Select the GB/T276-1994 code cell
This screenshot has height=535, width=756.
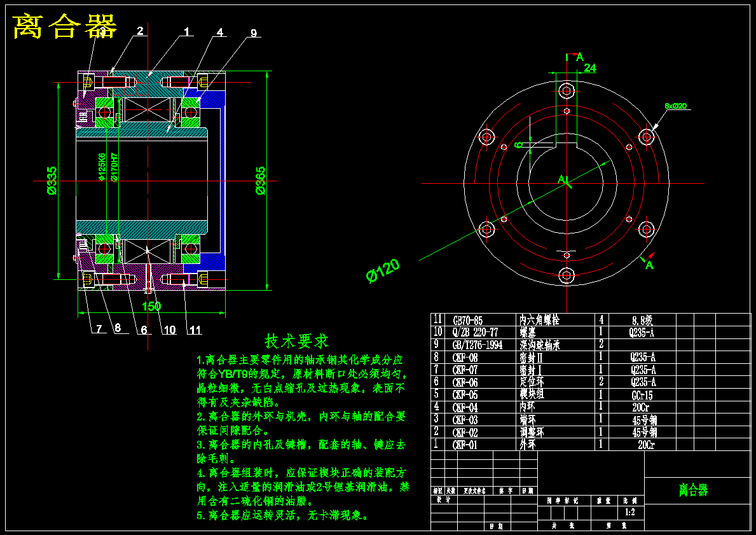pos(478,345)
